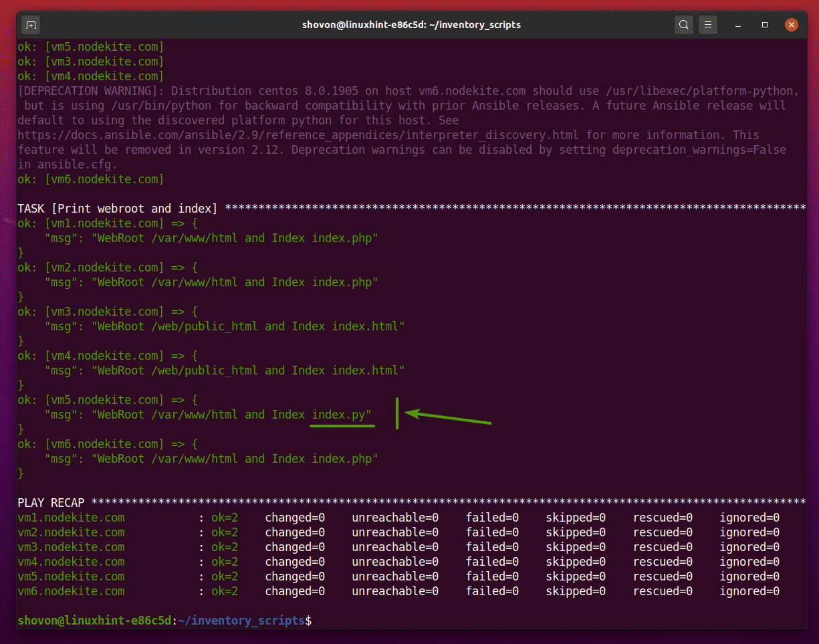Click vm5.nodekite.com in the PLAY RECAP
This screenshot has height=644, width=819.
tap(71, 576)
